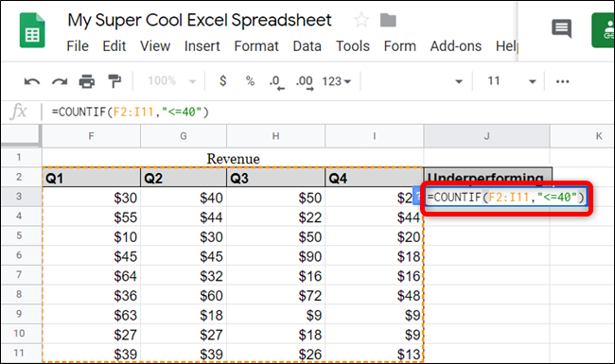
Task: Open the Form menu
Action: (x=399, y=46)
